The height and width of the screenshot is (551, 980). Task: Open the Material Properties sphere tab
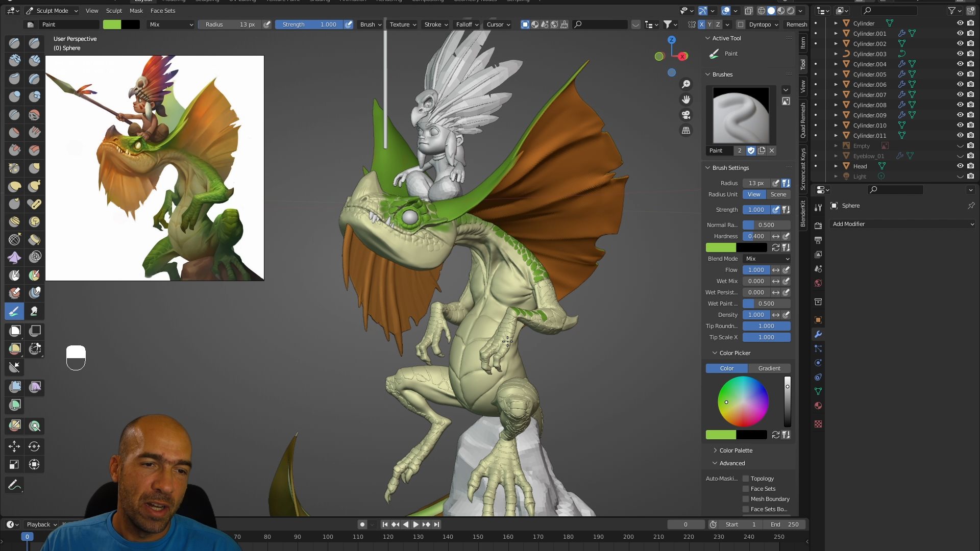pos(818,406)
